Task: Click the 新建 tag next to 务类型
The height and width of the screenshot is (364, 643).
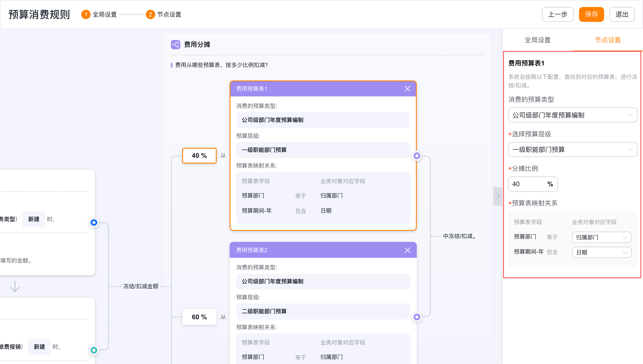Action: point(34,219)
